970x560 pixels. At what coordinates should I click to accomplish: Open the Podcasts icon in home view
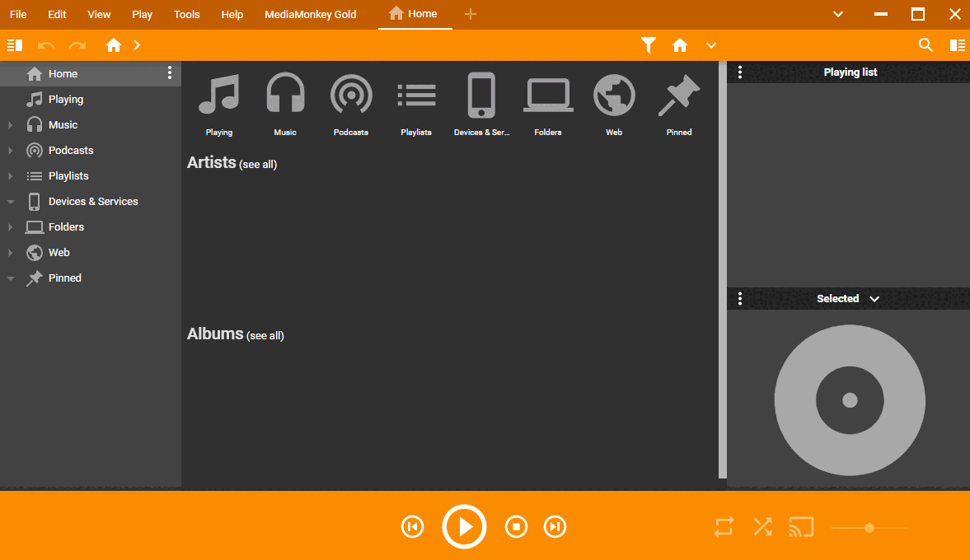pos(351,94)
